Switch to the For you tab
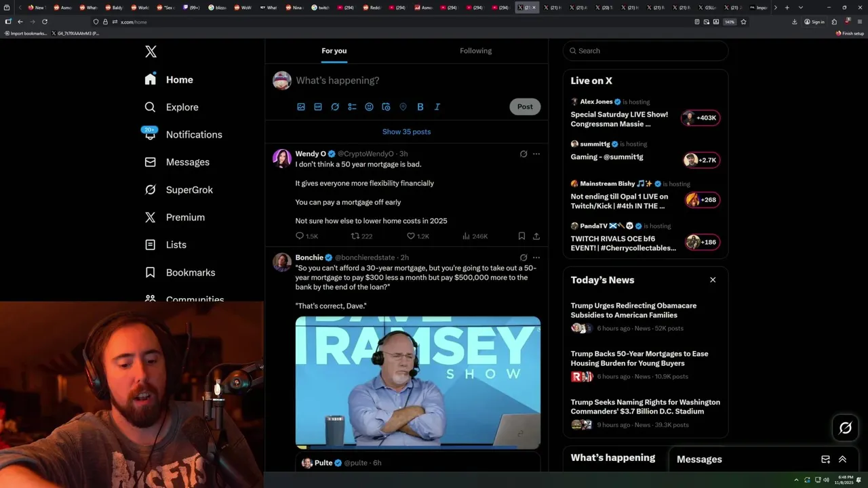868x488 pixels. (x=334, y=51)
